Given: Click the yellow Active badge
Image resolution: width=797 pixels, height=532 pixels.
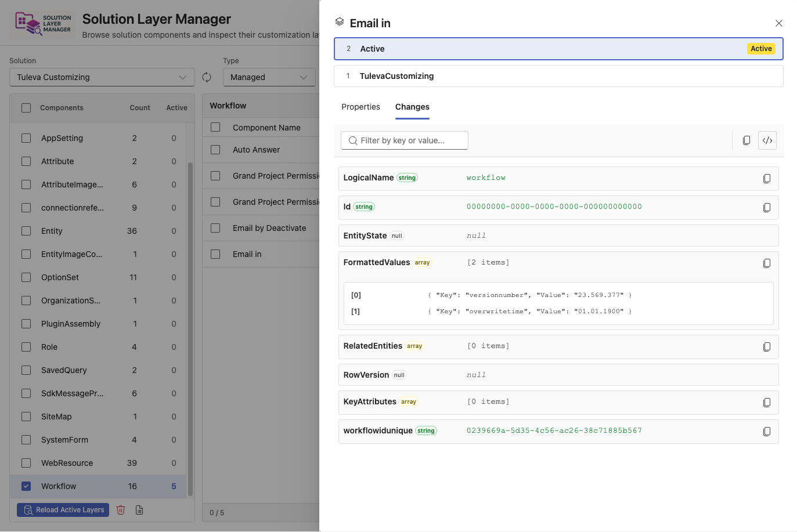Looking at the screenshot, I should coord(761,49).
